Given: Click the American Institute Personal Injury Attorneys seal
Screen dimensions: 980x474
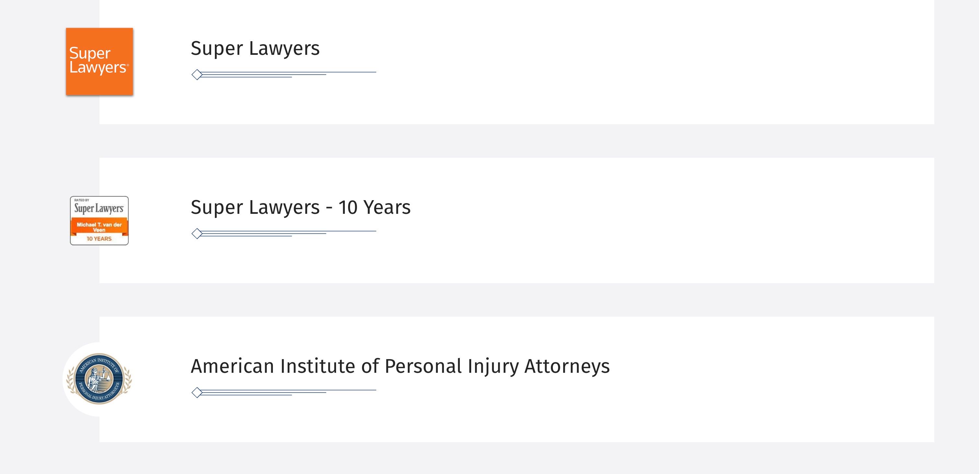Looking at the screenshot, I should click(99, 379).
